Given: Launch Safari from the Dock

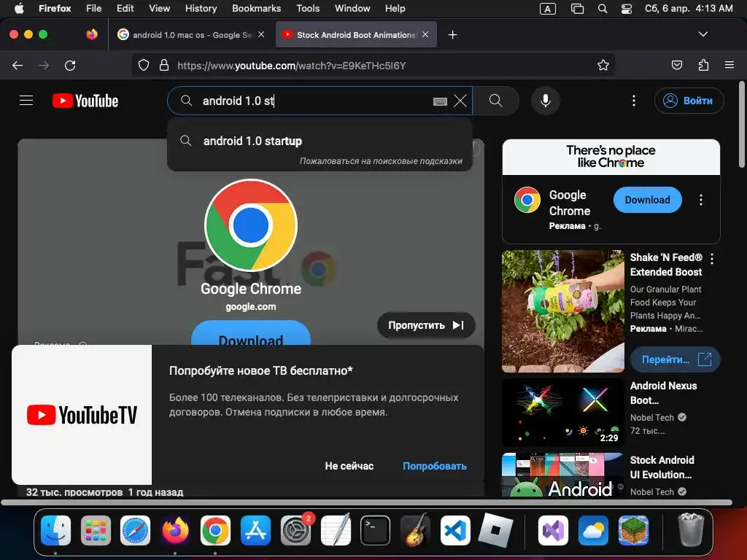Looking at the screenshot, I should (135, 530).
